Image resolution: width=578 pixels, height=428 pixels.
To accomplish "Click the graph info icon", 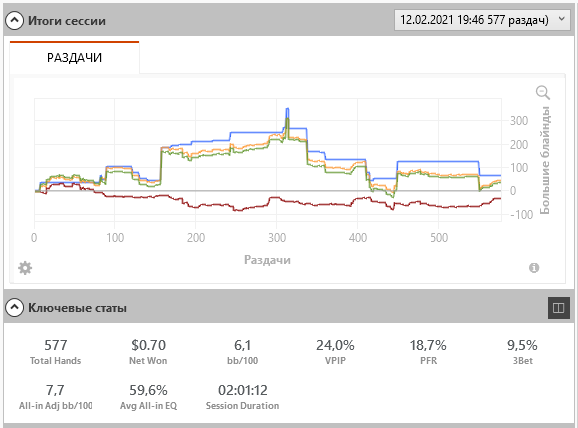I will 534,268.
